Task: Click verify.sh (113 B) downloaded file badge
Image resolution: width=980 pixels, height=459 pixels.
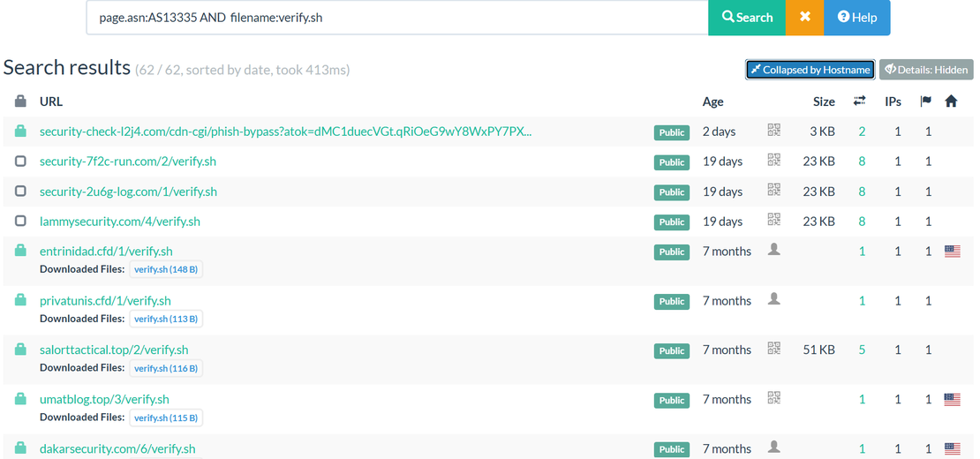Action: tap(166, 320)
